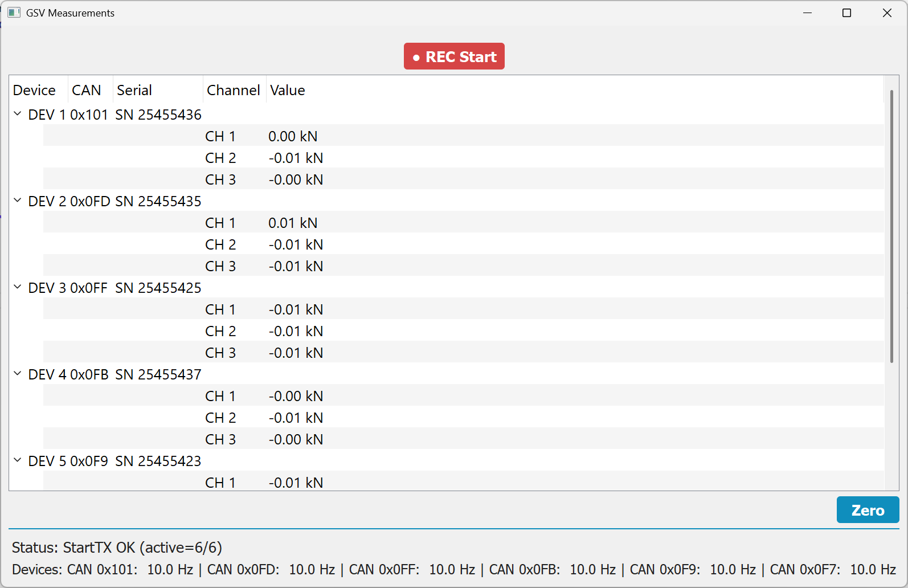
Task: Click the Serial column header
Action: click(158, 90)
